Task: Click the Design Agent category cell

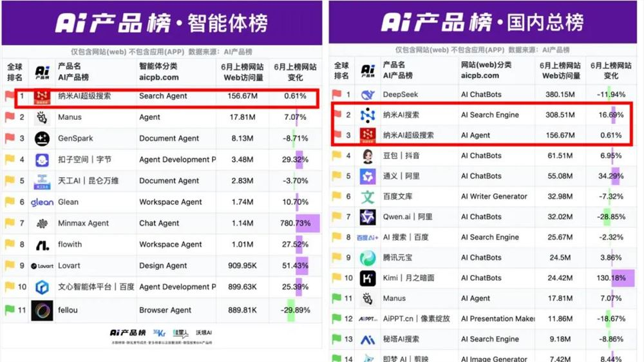Action: click(163, 266)
